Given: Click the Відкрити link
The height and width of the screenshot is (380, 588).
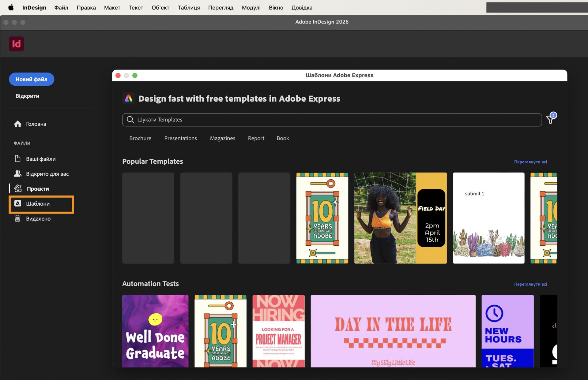Looking at the screenshot, I should [x=27, y=96].
